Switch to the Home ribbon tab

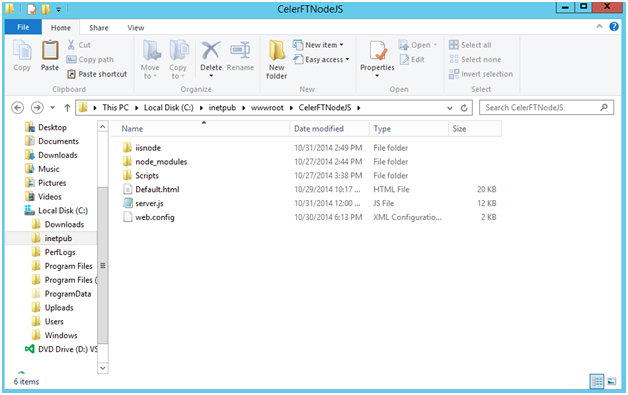(x=60, y=28)
